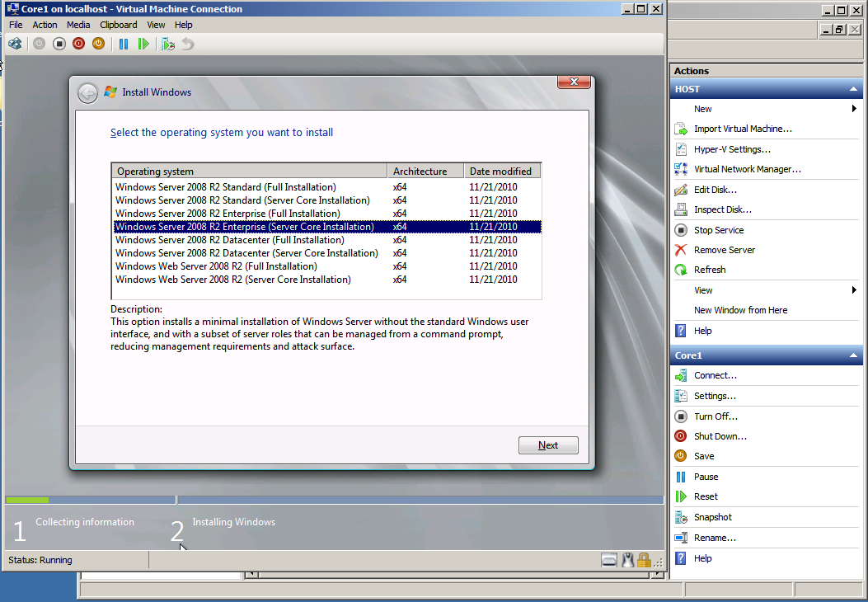The image size is (868, 602).
Task: Take a snapshot using the toolbar icon
Action: click(x=168, y=44)
